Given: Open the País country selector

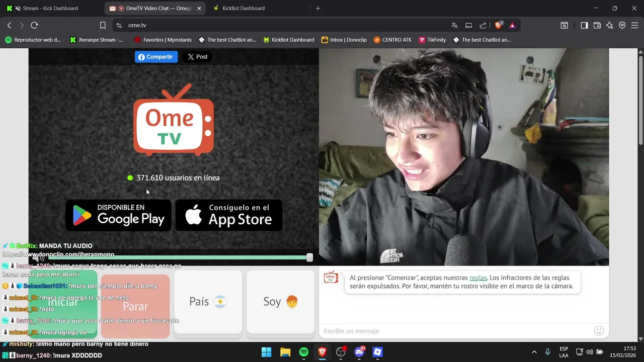Looking at the screenshot, I should tap(208, 302).
